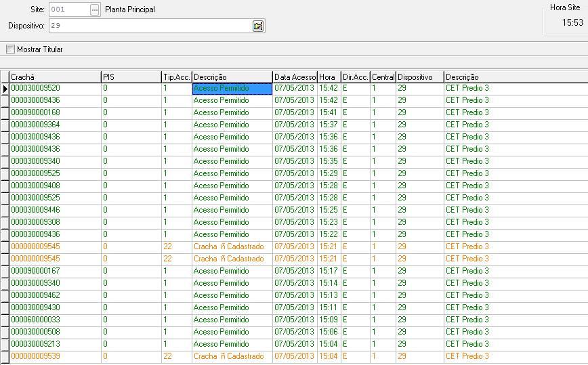Click the 15:25 hour cell
This screenshot has width=588, height=365.
coord(329,210)
